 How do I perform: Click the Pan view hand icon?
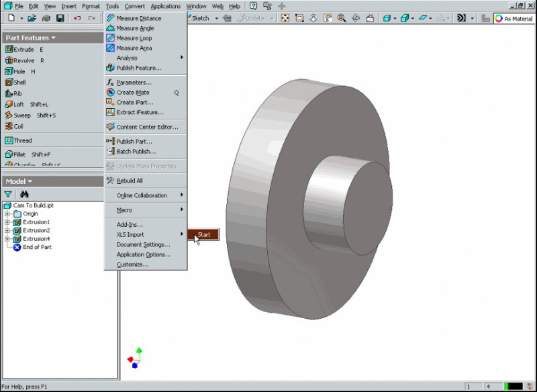(x=328, y=18)
